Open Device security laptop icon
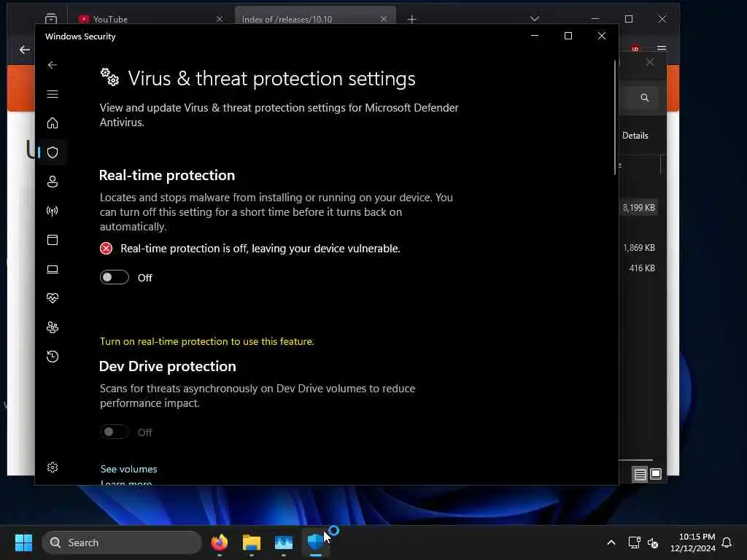This screenshot has width=747, height=560. click(53, 269)
